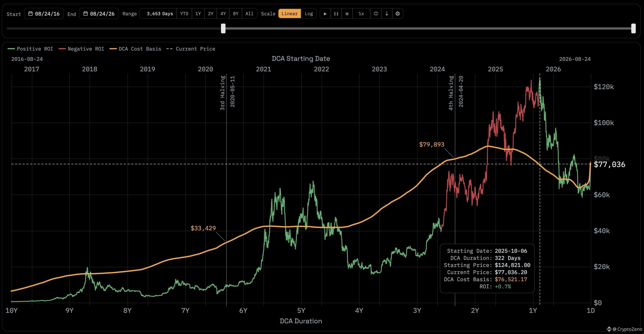The width and height of the screenshot is (644, 334).
Task: Click the tooltip Starting Date value 2025-10-06
Action: [511, 251]
